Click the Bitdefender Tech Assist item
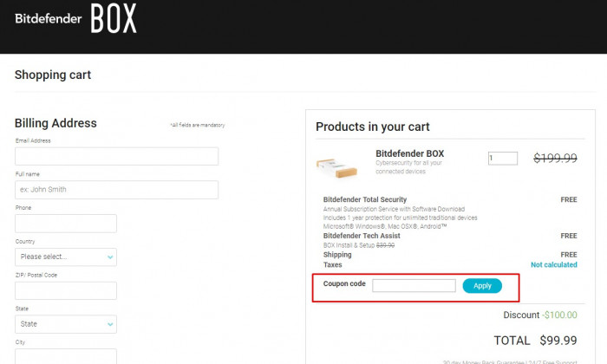The image size is (607, 364). coord(362,236)
